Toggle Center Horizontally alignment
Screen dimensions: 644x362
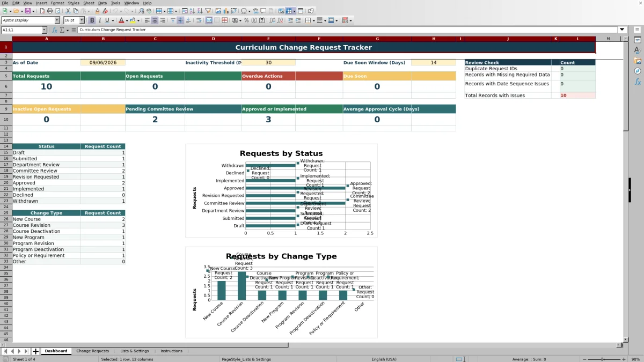pyautogui.click(x=155, y=20)
